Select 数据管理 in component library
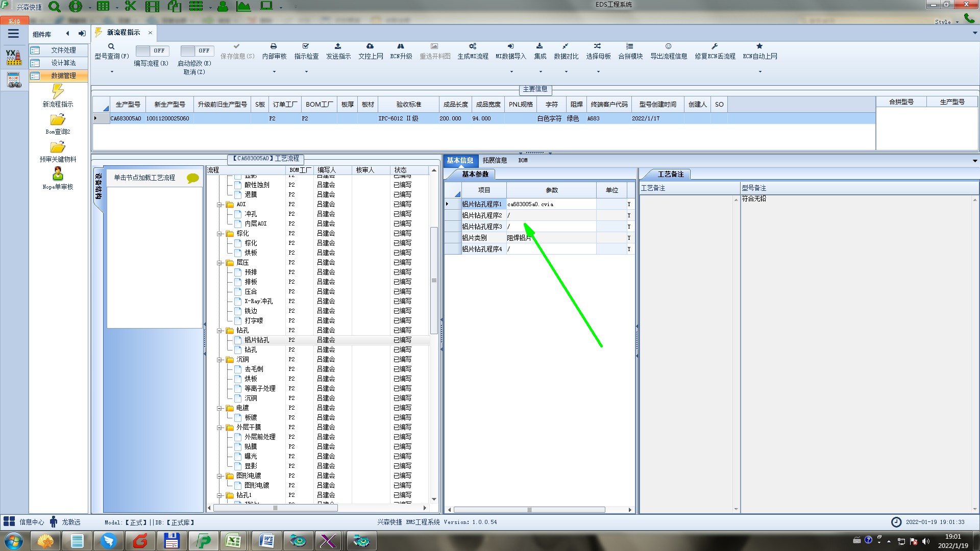980x551 pixels. pos(63,76)
